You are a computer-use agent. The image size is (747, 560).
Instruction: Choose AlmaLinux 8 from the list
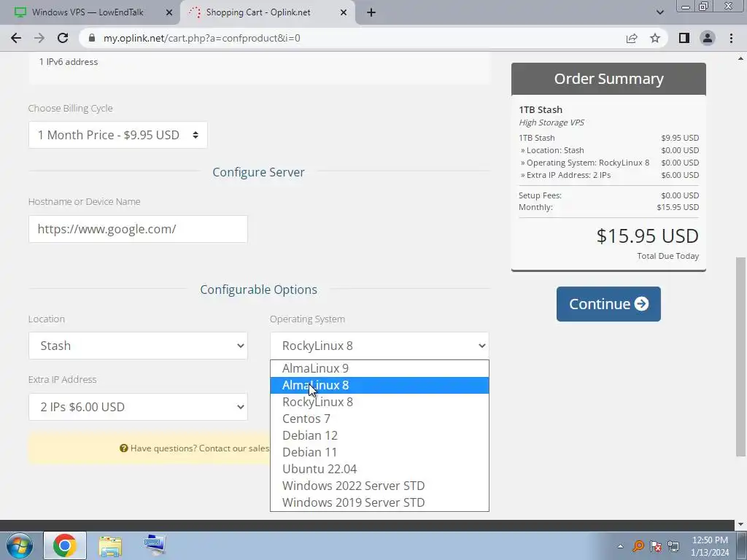click(x=379, y=385)
